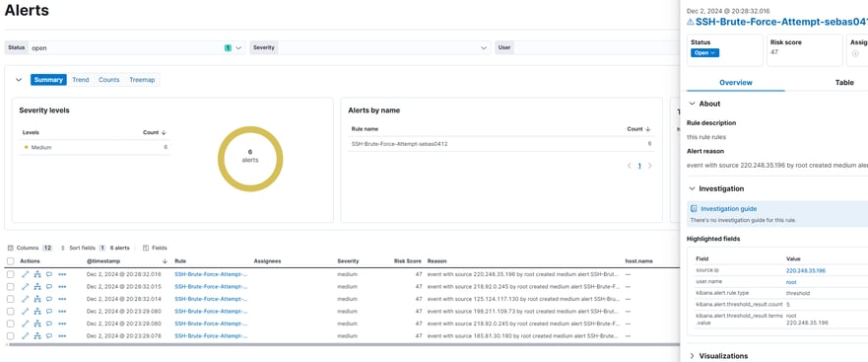This screenshot has width=868, height=362.
Task: Collapse the summary charts panel chevron
Action: 19,80
